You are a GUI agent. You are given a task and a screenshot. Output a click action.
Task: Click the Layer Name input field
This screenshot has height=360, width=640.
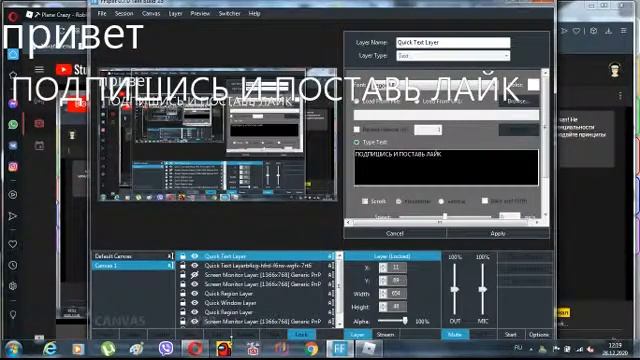(x=453, y=42)
